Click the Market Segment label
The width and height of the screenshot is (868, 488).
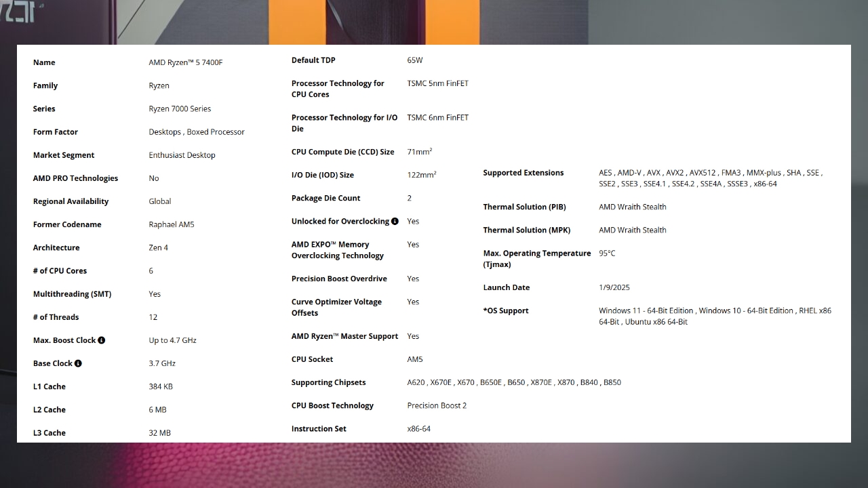coord(64,155)
